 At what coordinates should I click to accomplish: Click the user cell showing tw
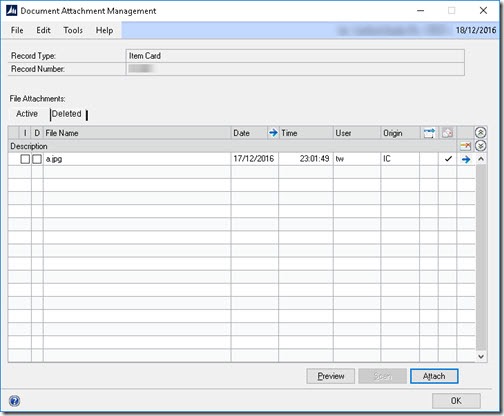tap(357, 159)
